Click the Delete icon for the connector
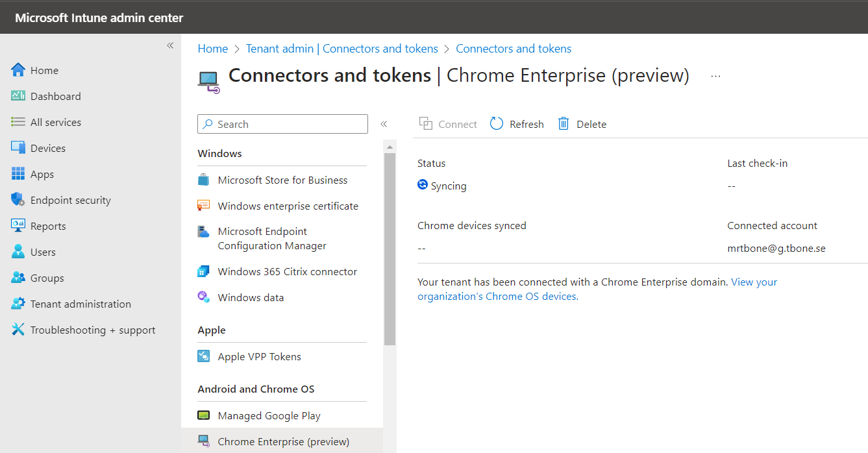 [x=563, y=123]
